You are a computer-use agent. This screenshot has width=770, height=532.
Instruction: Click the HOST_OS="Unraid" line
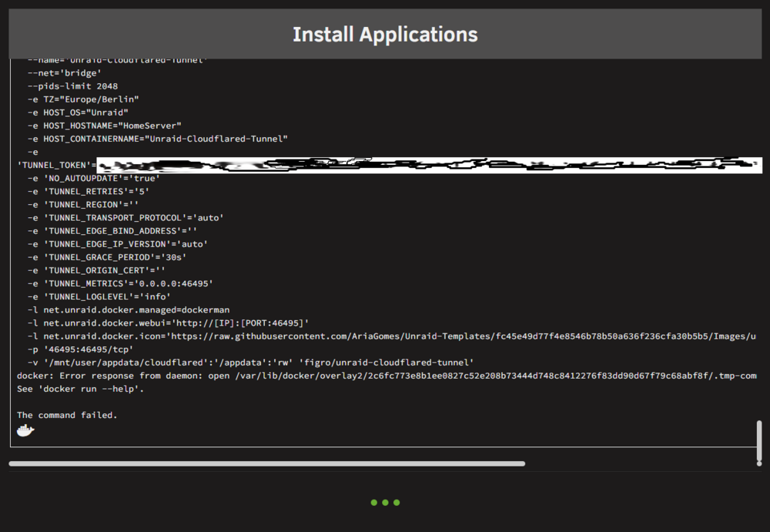(x=78, y=112)
